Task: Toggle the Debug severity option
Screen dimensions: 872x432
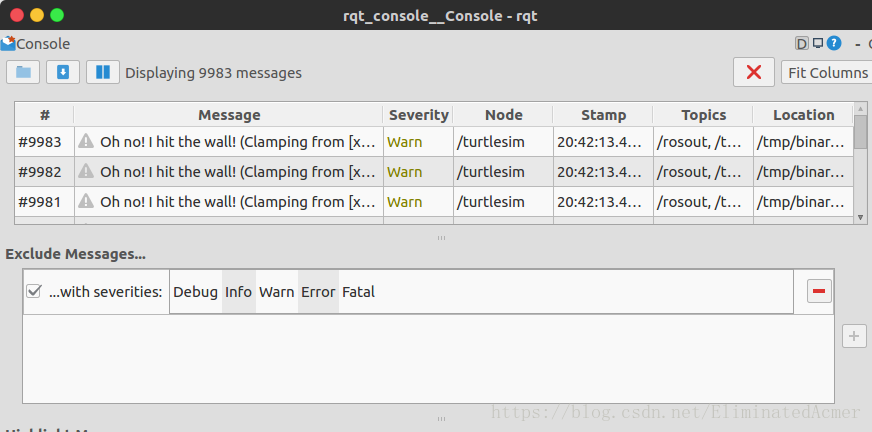Action: click(195, 292)
